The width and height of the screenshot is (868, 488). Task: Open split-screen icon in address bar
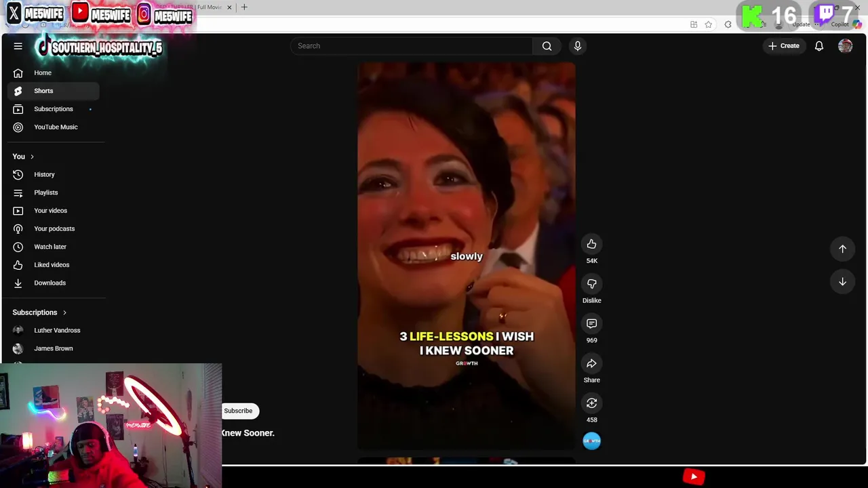tap(694, 24)
